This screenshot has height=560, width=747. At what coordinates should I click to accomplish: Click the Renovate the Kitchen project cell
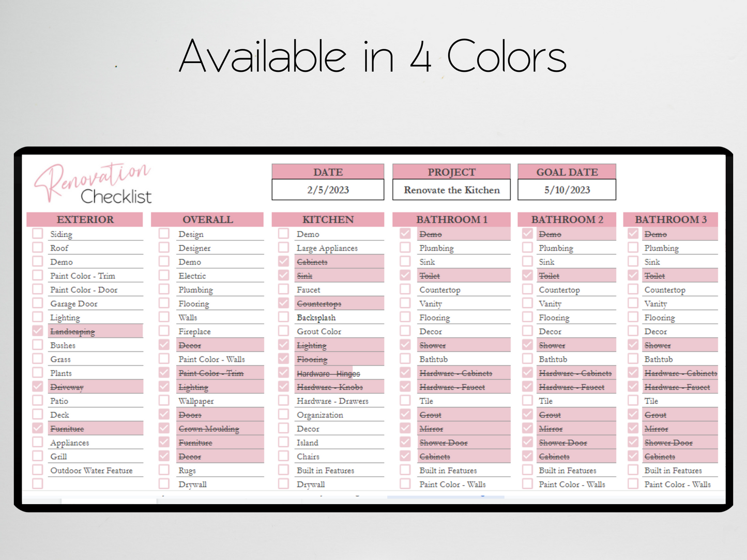(x=451, y=190)
